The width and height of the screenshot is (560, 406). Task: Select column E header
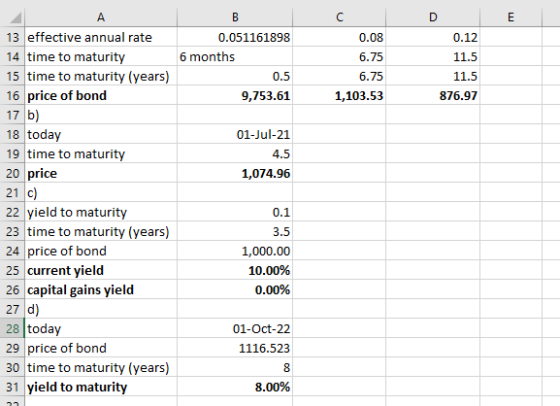click(x=511, y=17)
